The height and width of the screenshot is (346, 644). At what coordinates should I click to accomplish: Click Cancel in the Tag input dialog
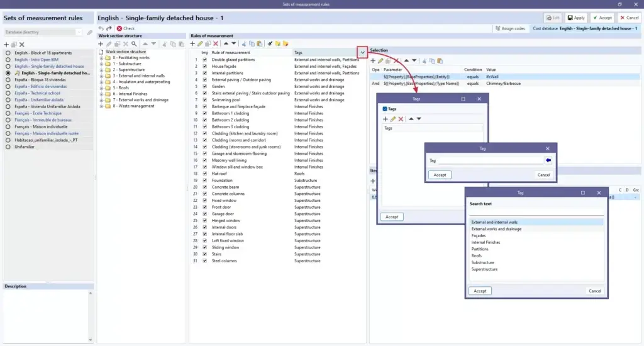[542, 175]
